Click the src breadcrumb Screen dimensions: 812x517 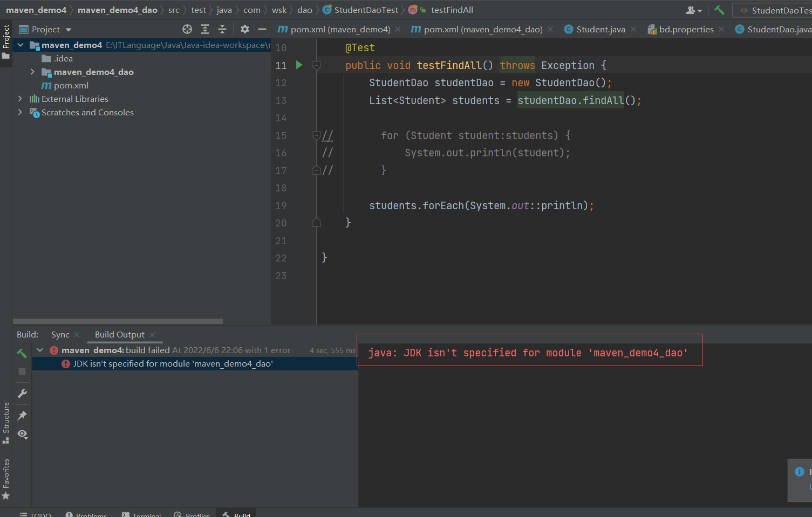pos(174,10)
